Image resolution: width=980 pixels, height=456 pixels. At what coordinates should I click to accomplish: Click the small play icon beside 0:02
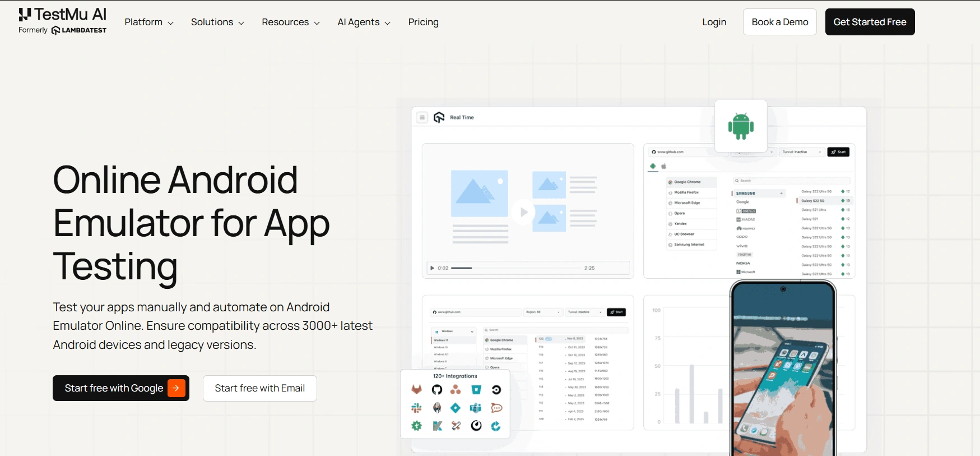tap(432, 268)
